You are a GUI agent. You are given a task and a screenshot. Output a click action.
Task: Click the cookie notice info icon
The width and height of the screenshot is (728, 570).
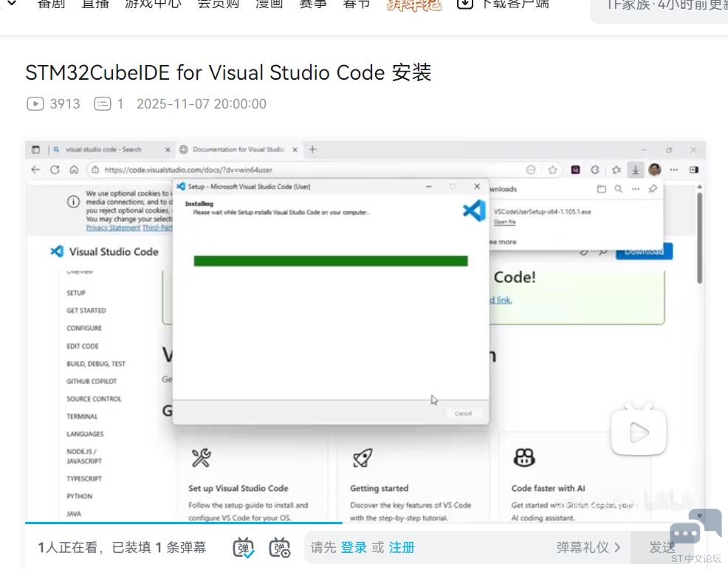[73, 202]
